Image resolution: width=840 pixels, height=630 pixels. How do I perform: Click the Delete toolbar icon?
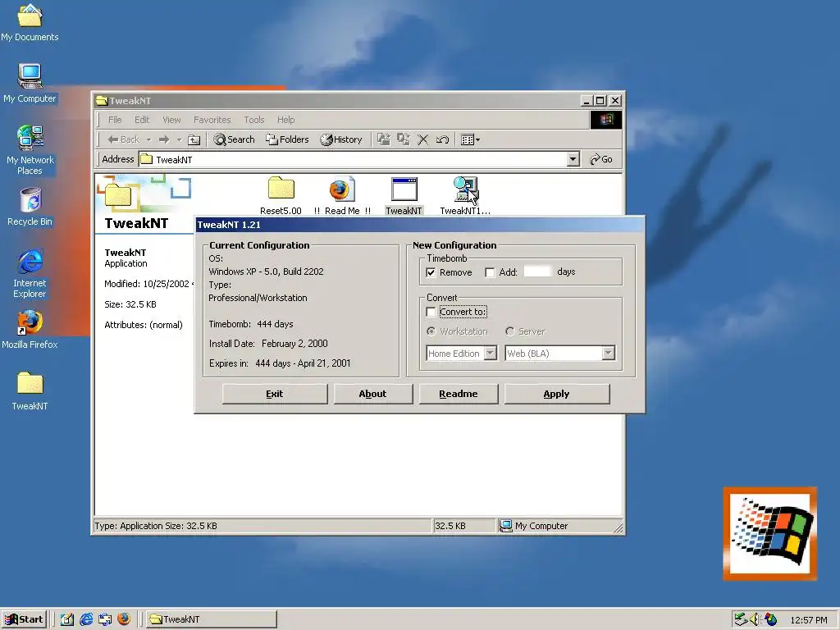pos(422,139)
